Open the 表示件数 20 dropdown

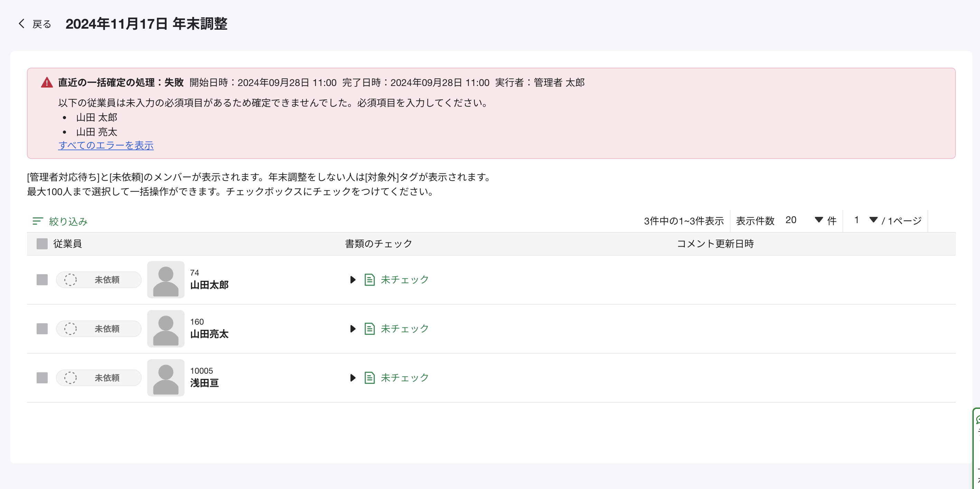(x=803, y=220)
